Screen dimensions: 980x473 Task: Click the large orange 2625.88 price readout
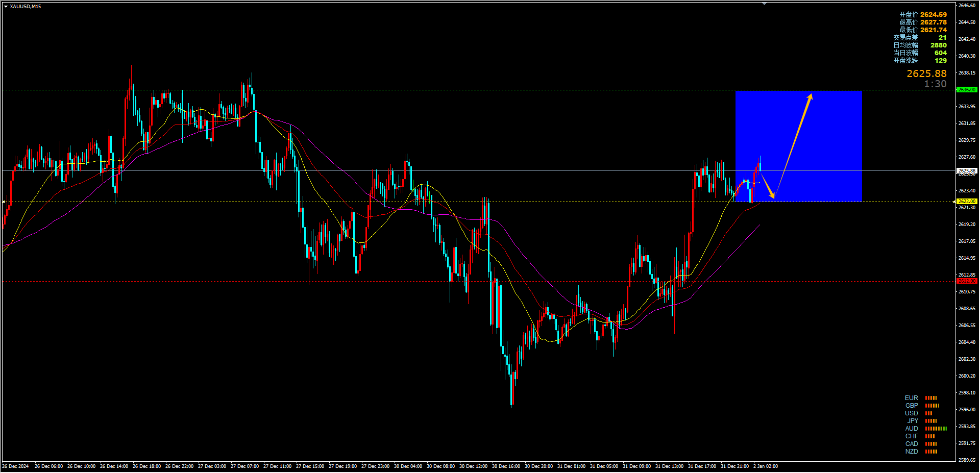(926, 74)
